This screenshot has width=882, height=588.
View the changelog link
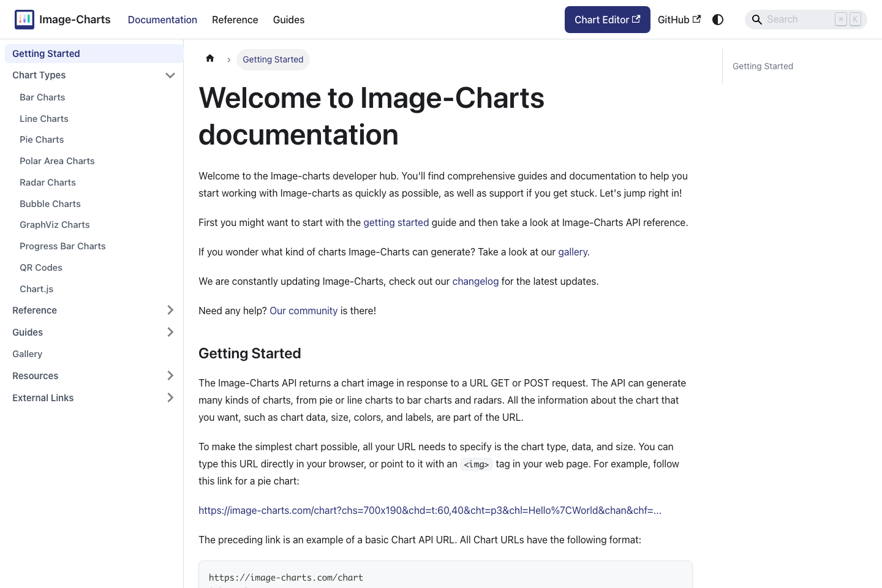pyautogui.click(x=475, y=281)
